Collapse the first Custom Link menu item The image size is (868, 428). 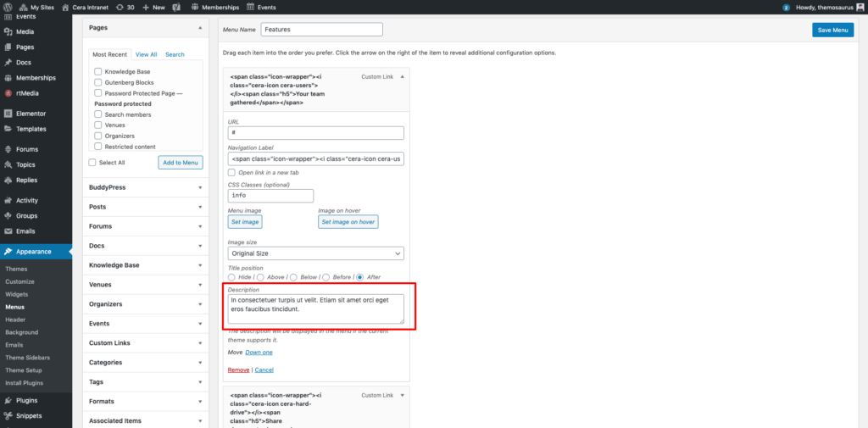click(x=402, y=77)
